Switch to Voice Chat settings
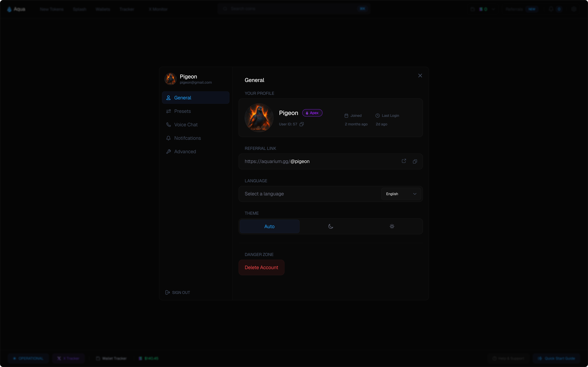Screen dimensions: 588x367 point(196,124)
